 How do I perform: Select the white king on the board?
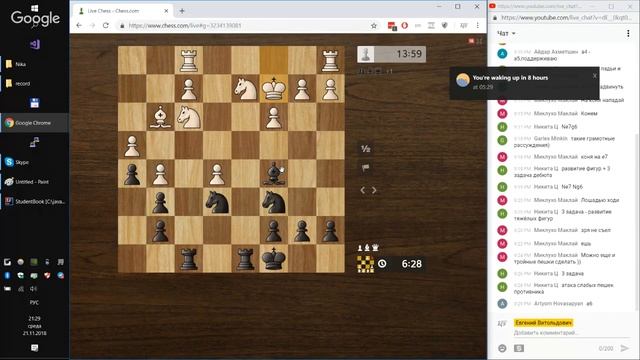273,89
